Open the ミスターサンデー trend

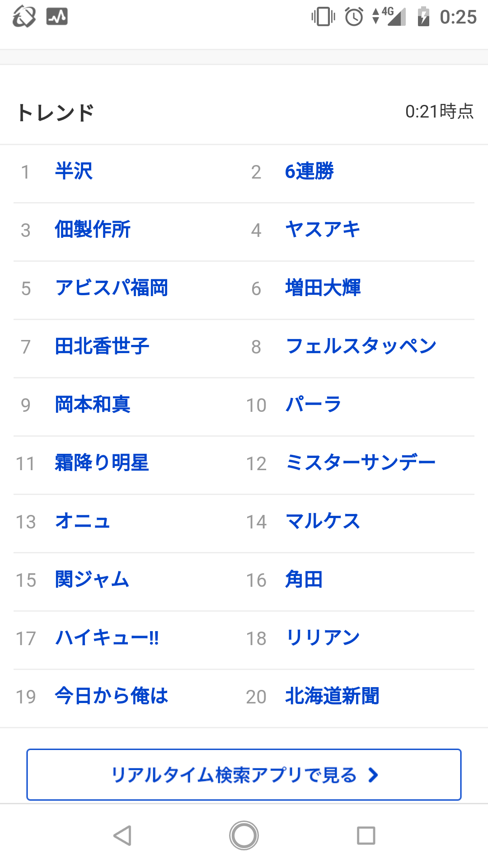click(361, 463)
